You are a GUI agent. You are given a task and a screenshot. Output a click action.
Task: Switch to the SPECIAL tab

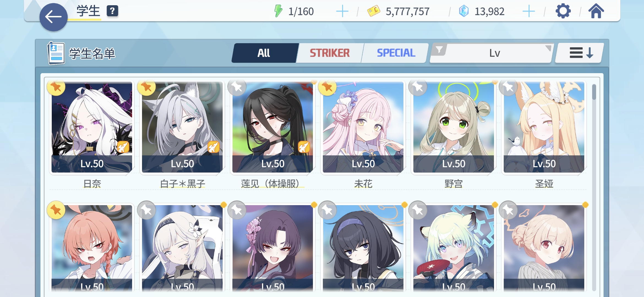pos(396,53)
